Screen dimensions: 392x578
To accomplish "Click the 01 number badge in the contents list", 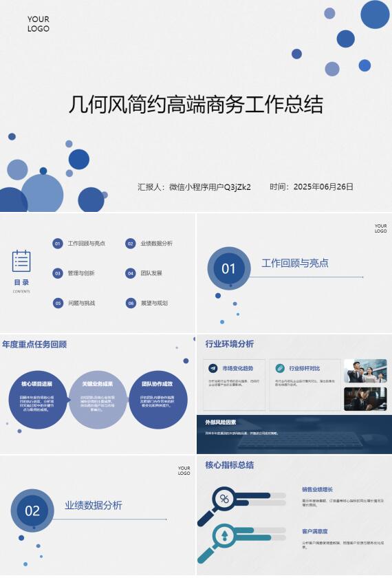I will [58, 244].
